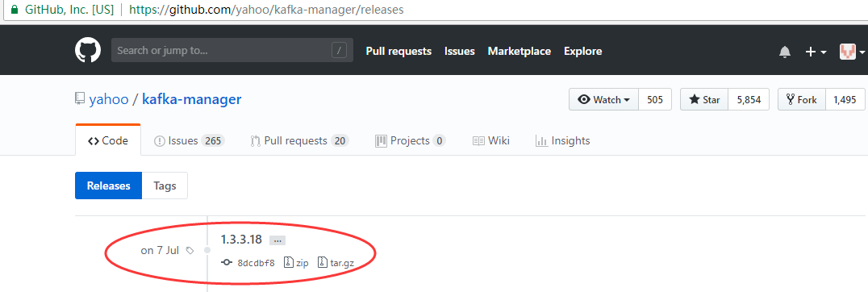Switch to the repository Pull requests tab
Screen dimensions: 868x292
click(299, 141)
